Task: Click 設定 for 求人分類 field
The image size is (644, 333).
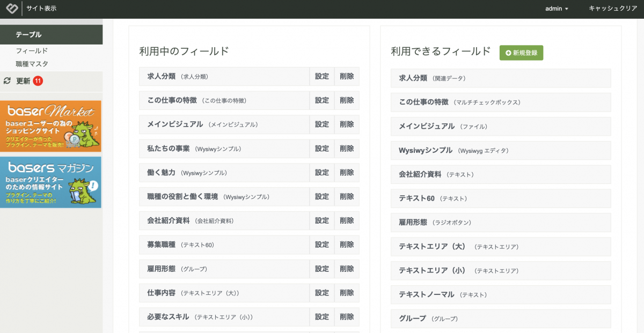Action: (322, 76)
